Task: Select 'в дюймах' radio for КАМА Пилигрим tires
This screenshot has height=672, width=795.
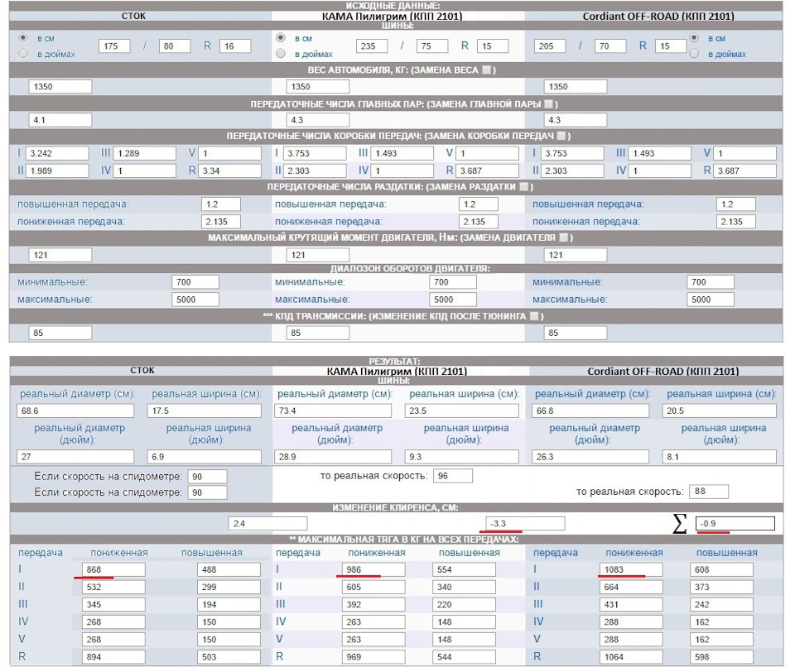Action: (x=281, y=54)
